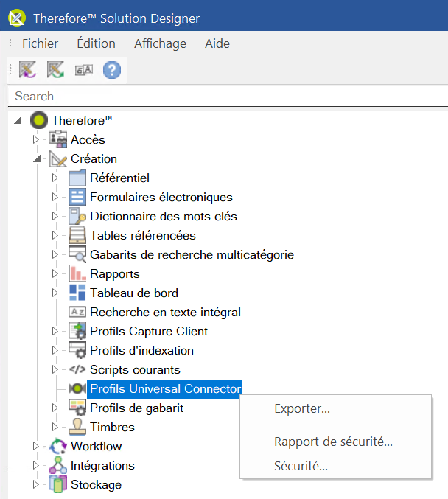448x499 pixels.
Task: Click the Stockage storage icon
Action: point(58,485)
